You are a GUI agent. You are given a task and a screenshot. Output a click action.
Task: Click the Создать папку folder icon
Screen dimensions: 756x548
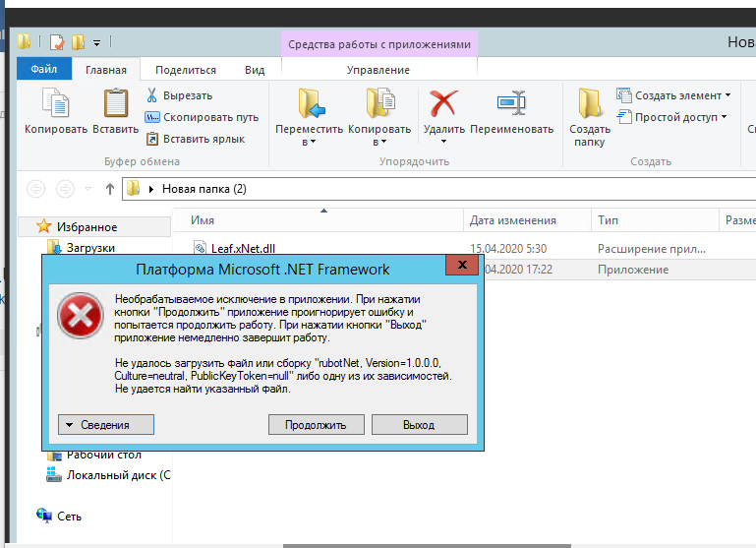(x=590, y=104)
